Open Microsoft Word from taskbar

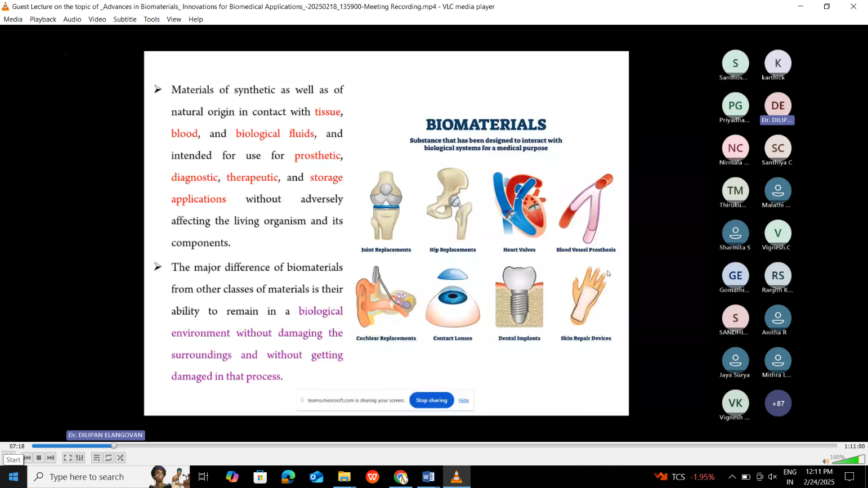(428, 477)
